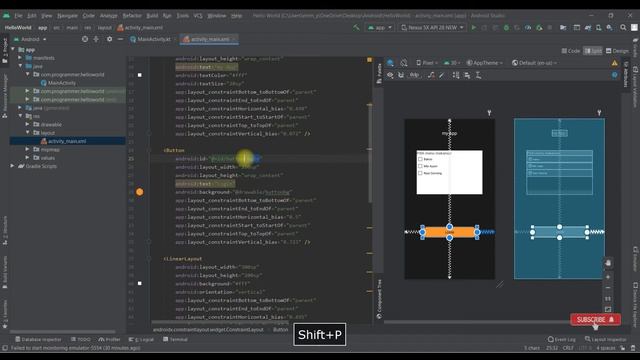Open Nexus 5X API 28 device dropdown
The width and height of the screenshot is (640, 360).
pos(432,27)
